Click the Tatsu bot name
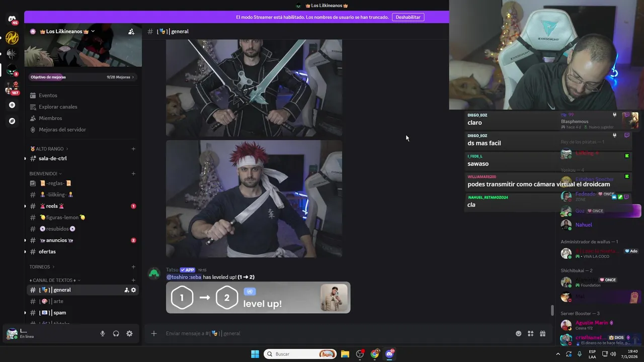The image size is (644, 362). (x=172, y=270)
